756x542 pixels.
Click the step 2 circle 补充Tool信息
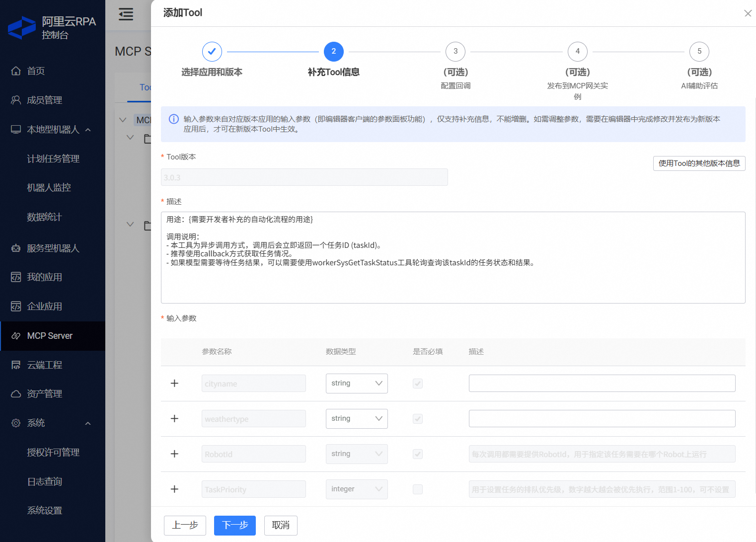point(334,52)
